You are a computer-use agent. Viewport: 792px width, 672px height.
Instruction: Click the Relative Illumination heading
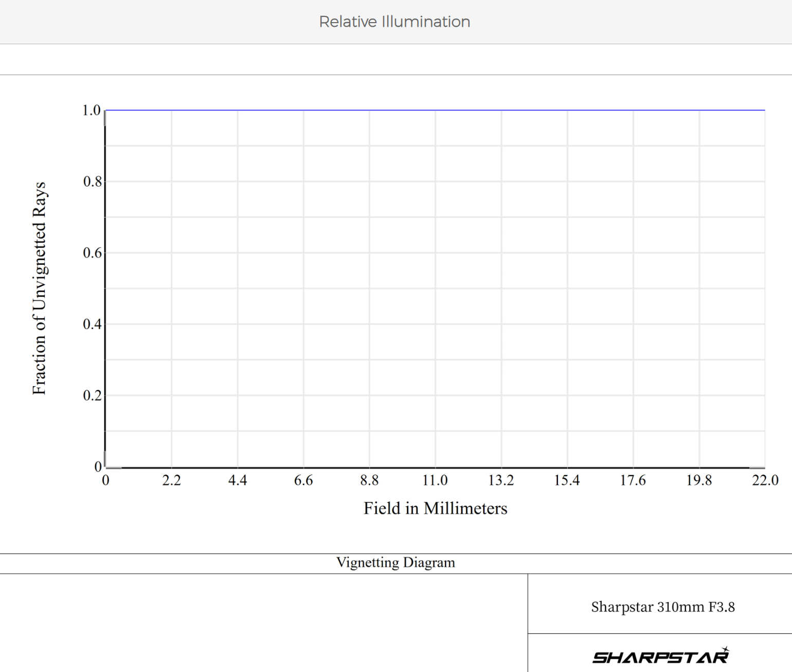pyautogui.click(x=394, y=22)
